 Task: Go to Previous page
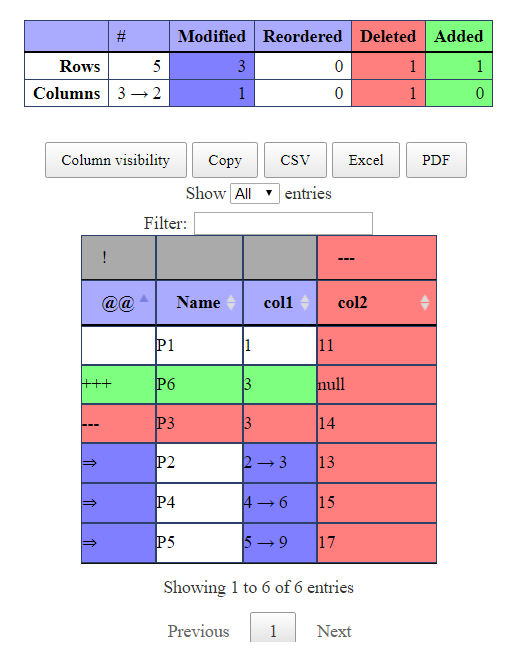click(x=198, y=631)
